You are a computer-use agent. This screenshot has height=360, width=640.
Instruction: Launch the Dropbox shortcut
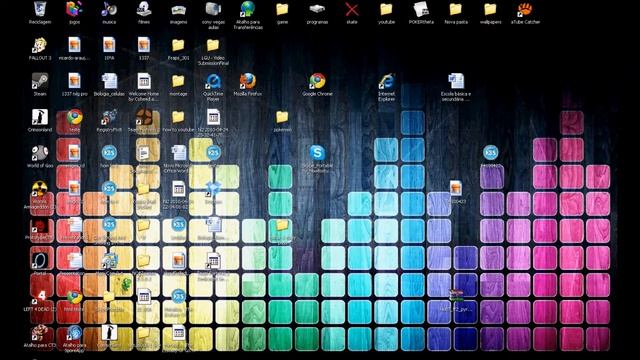click(x=213, y=189)
